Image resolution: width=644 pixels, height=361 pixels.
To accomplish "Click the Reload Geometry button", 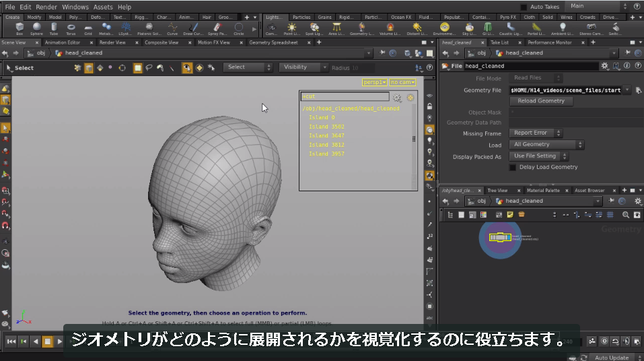I will point(541,101).
